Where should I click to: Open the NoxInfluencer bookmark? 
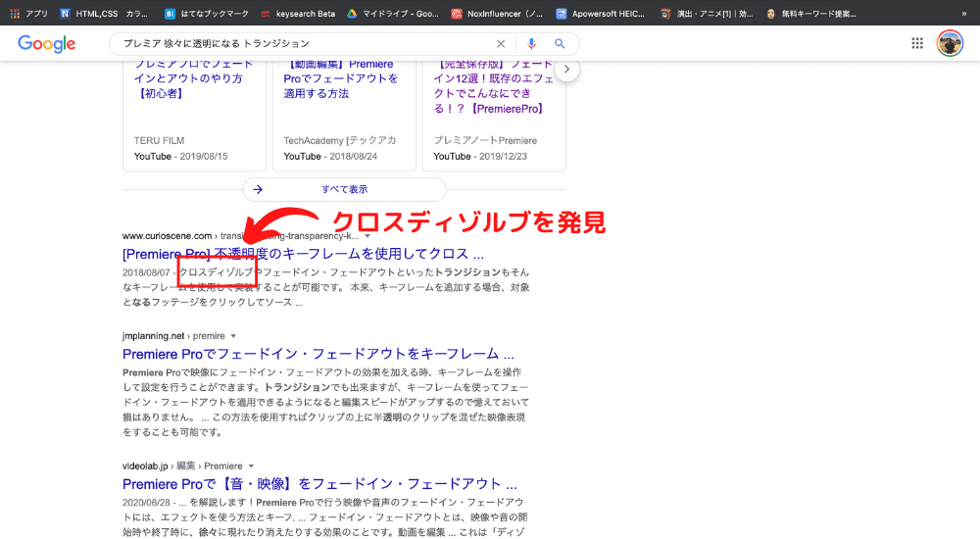[x=497, y=13]
